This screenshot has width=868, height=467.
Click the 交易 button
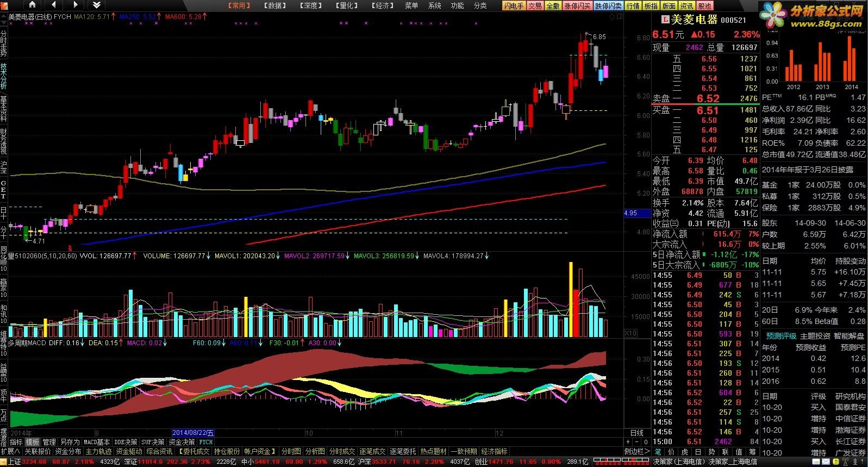click(535, 5)
